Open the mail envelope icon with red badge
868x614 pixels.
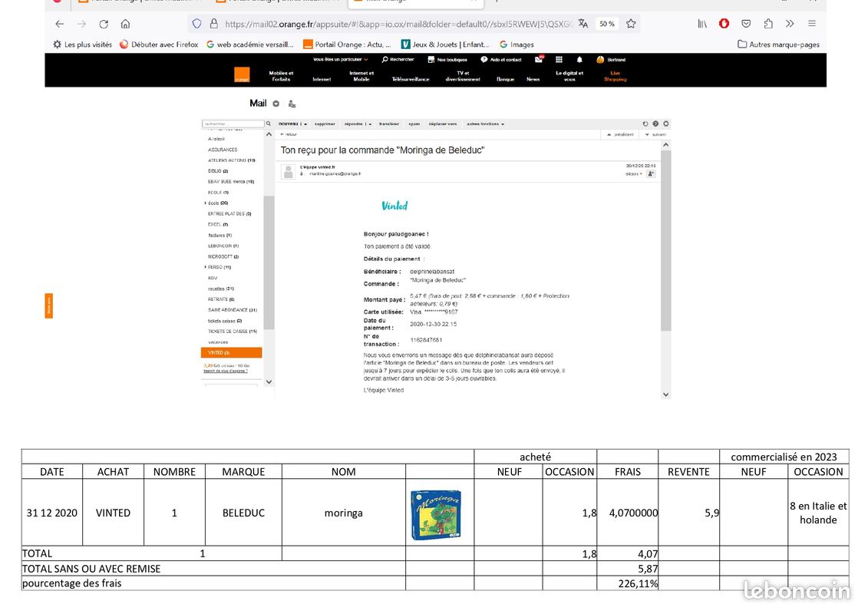(540, 59)
